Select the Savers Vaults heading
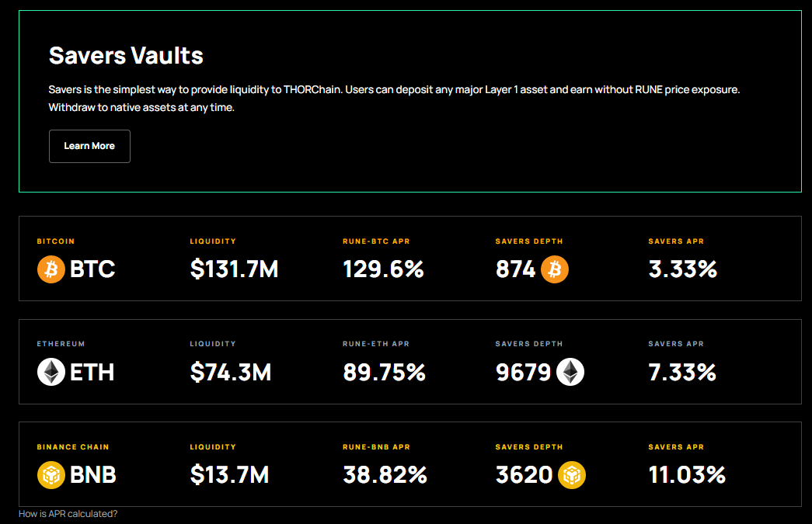 pyautogui.click(x=126, y=56)
